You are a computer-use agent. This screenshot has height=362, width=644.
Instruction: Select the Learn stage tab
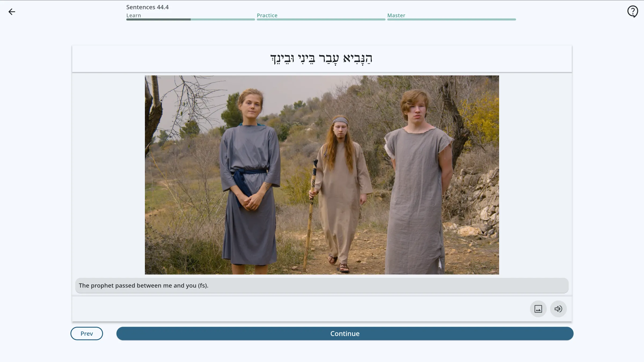point(134,16)
